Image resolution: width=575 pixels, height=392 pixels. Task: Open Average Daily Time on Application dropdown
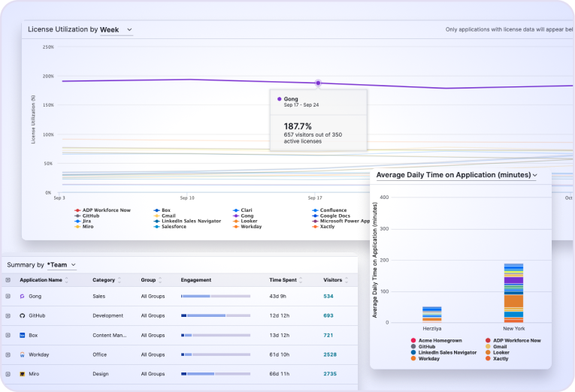pyautogui.click(x=456, y=175)
